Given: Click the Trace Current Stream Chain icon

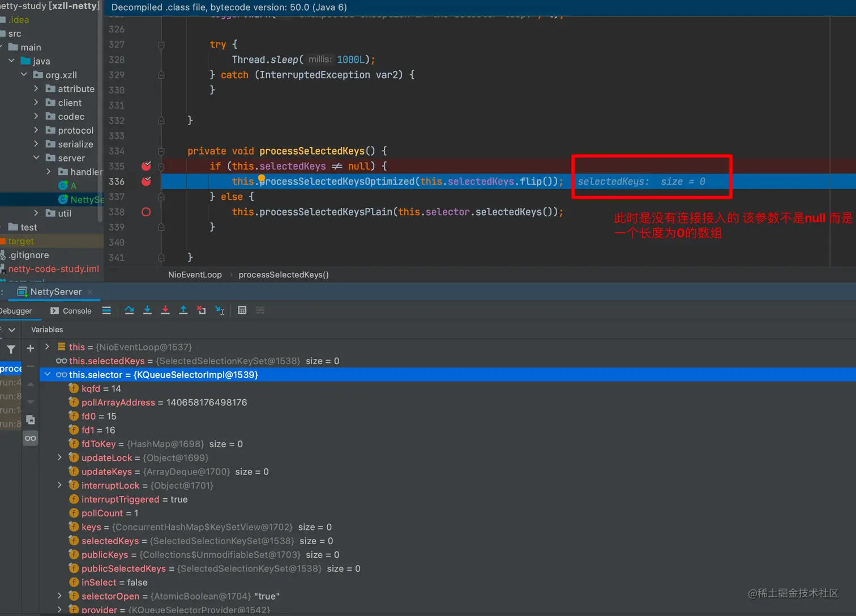Looking at the screenshot, I should point(260,310).
